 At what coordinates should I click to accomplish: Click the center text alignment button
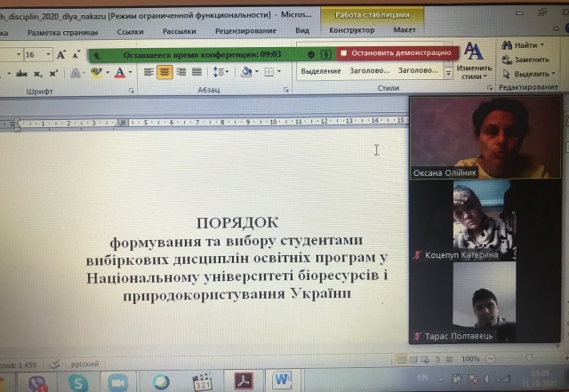tap(165, 72)
